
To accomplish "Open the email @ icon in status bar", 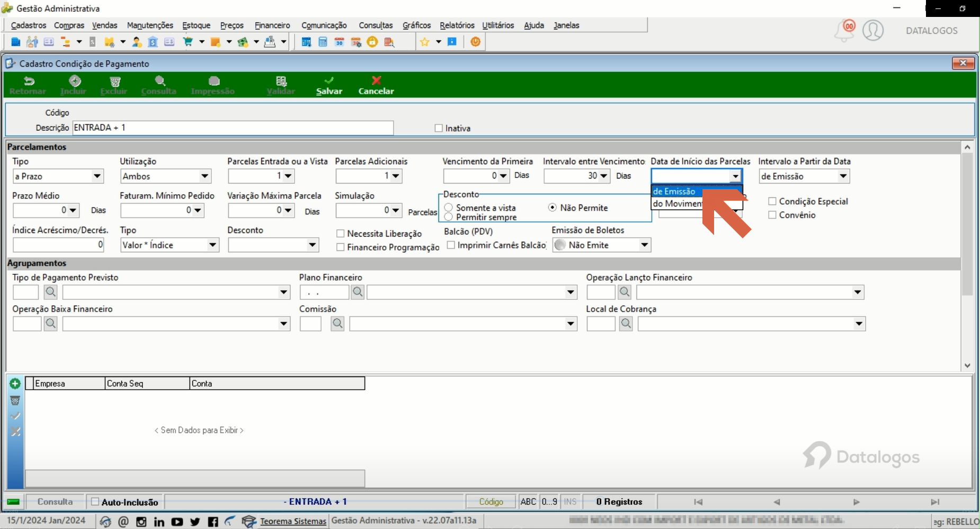I will click(x=123, y=522).
